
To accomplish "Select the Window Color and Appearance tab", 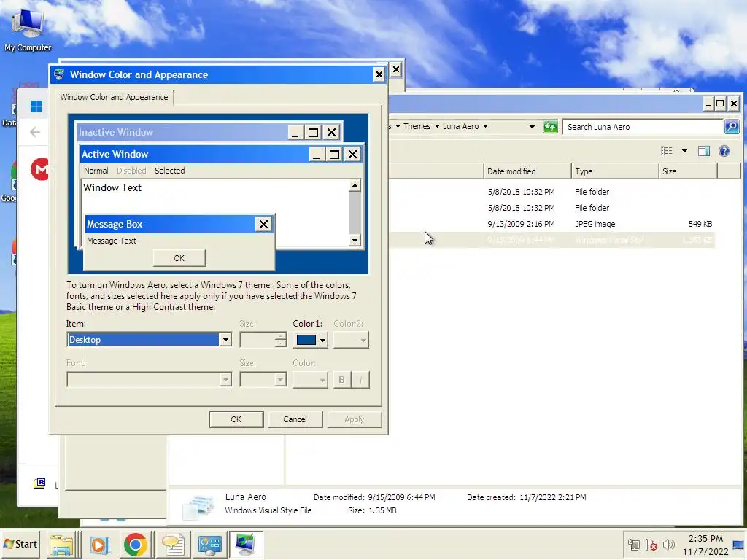I will click(x=115, y=97).
